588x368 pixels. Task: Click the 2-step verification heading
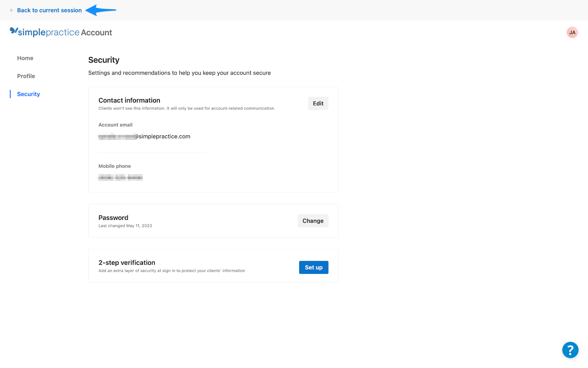127,262
